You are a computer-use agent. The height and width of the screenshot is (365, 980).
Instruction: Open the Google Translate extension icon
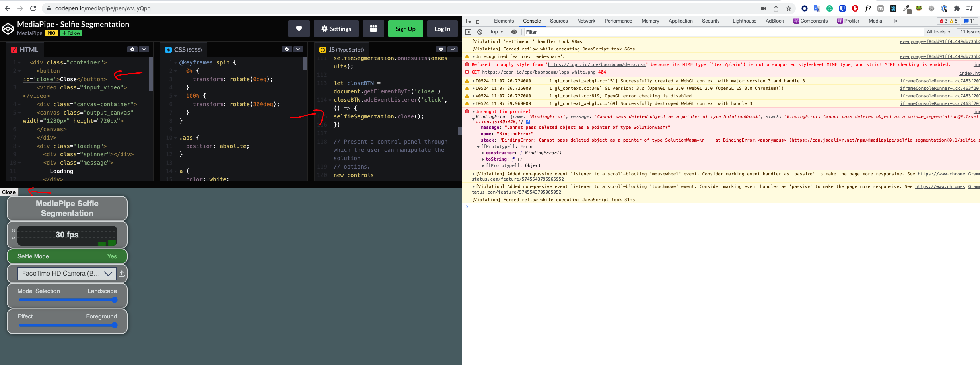[817, 8]
